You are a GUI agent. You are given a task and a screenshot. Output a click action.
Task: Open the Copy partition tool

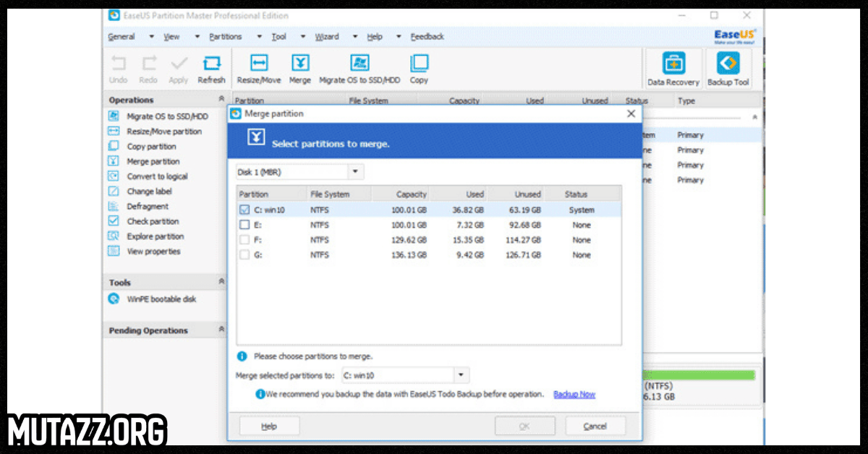point(156,146)
